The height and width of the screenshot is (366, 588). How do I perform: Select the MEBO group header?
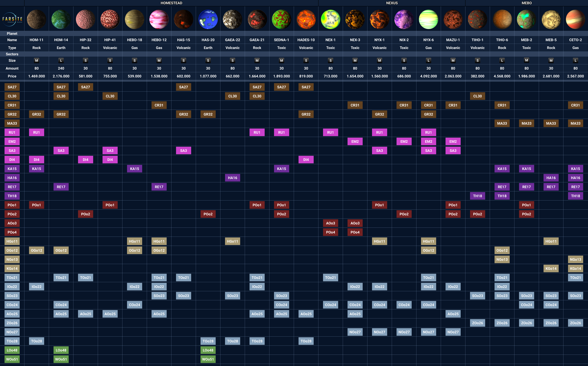pyautogui.click(x=527, y=3)
